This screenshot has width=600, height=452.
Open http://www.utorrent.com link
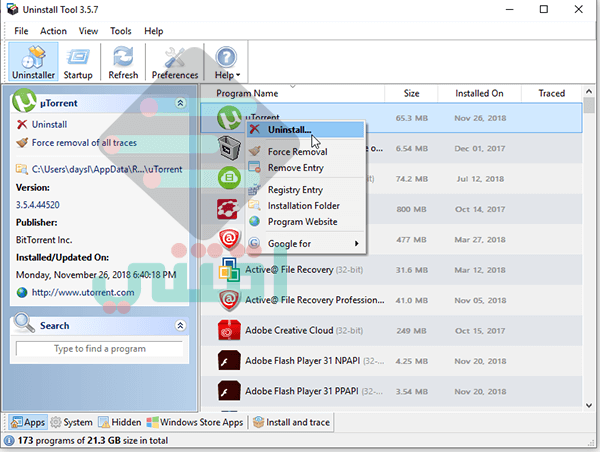click(x=83, y=292)
